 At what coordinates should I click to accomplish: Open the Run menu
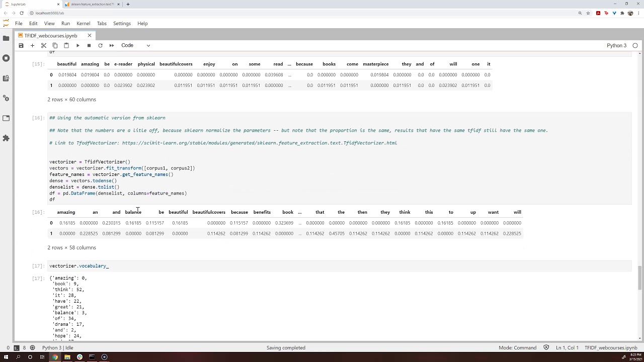[x=65, y=23]
